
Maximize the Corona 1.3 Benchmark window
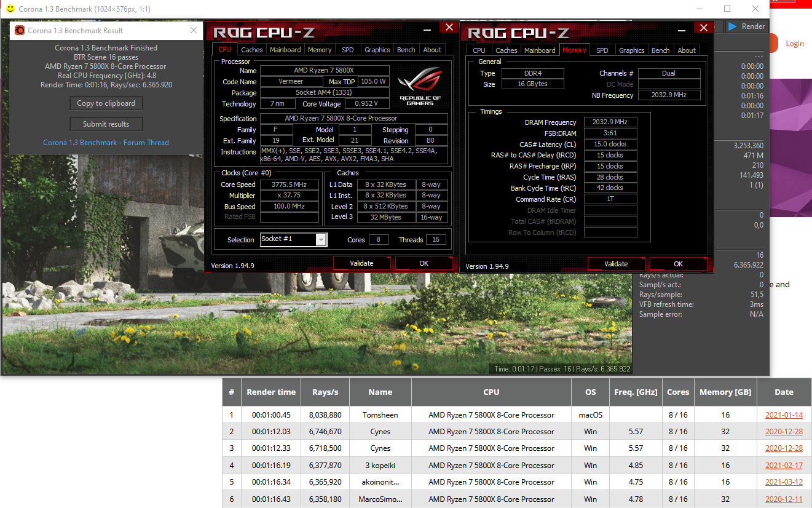tap(727, 9)
